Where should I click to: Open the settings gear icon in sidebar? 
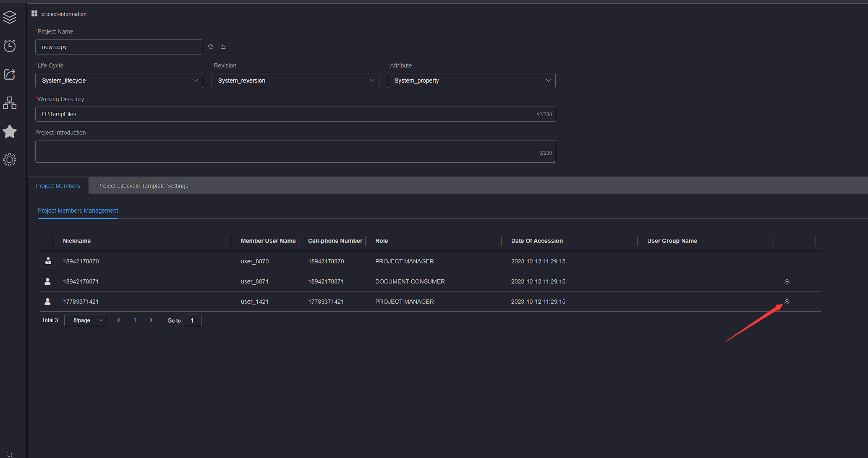[10, 159]
